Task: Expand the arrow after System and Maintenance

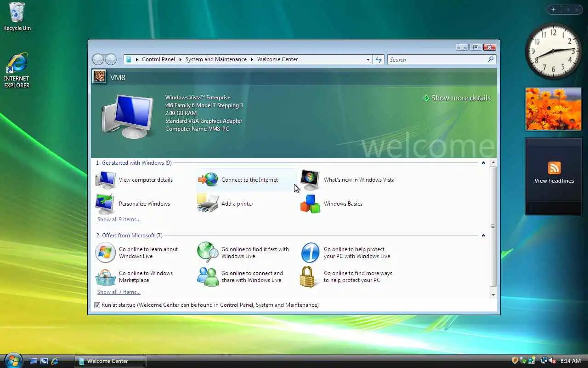Action: click(252, 59)
